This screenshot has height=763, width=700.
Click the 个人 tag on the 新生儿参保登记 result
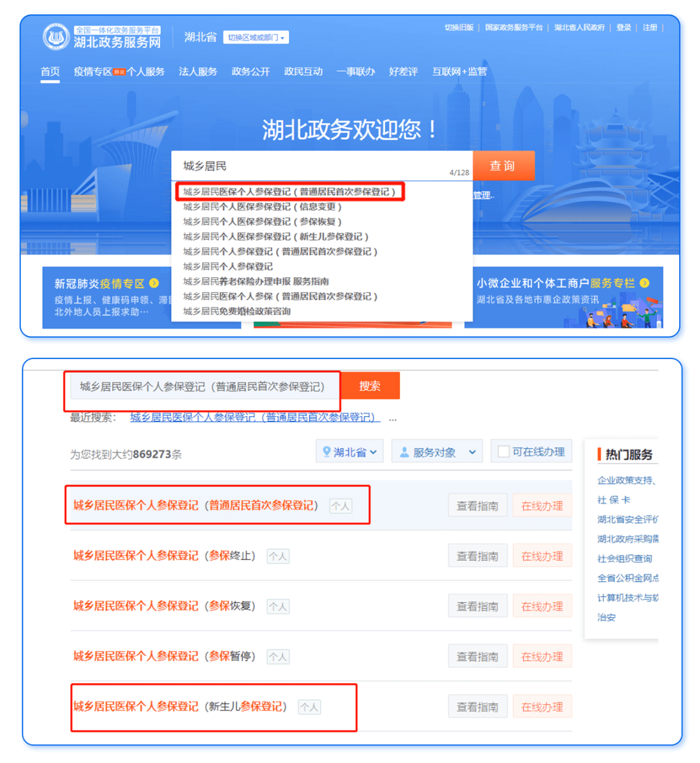[310, 707]
